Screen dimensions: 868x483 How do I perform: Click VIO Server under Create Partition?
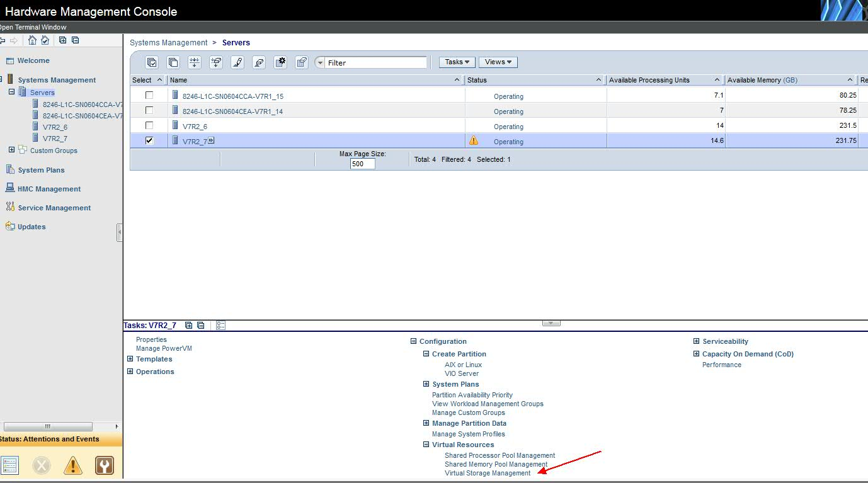click(462, 373)
